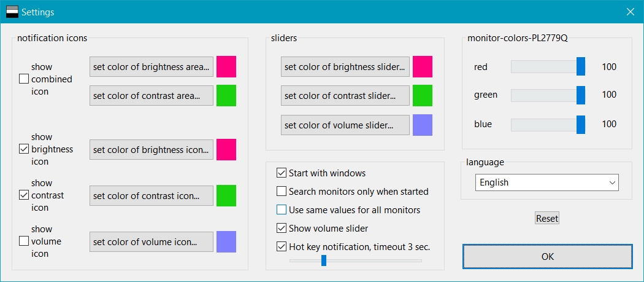Screen dimensions: 644x282
Task: Confirm settings with the OK button
Action: [548, 256]
